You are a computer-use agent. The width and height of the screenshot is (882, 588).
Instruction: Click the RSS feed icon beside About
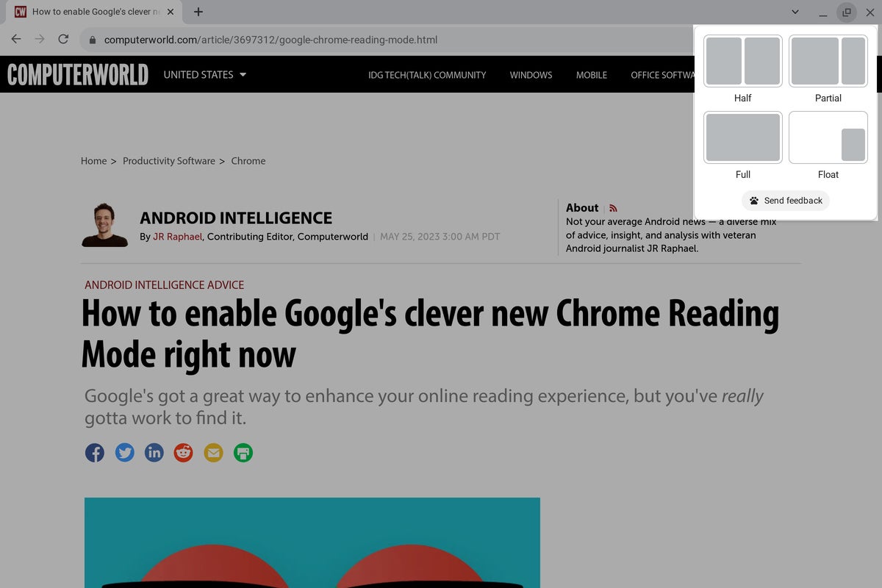[613, 209]
